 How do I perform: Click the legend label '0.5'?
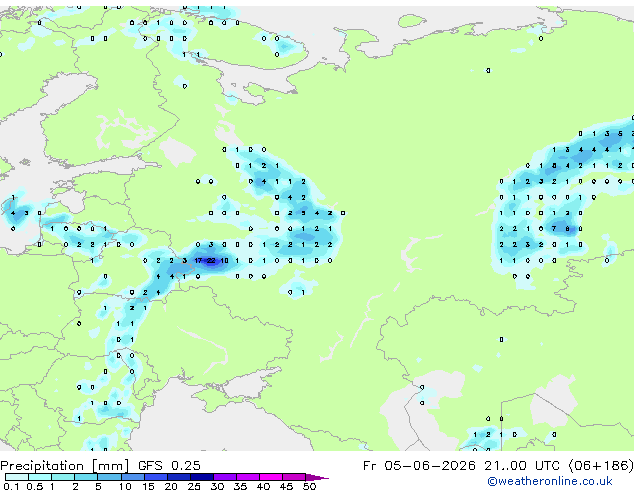pos(35,486)
